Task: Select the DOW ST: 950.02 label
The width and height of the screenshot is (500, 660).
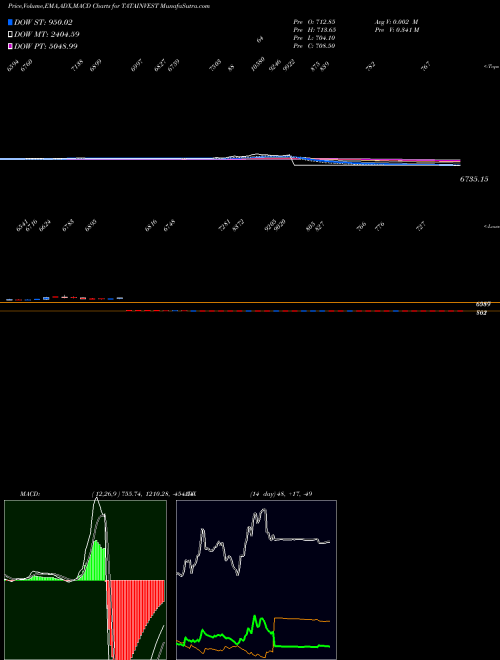Action: click(43, 22)
